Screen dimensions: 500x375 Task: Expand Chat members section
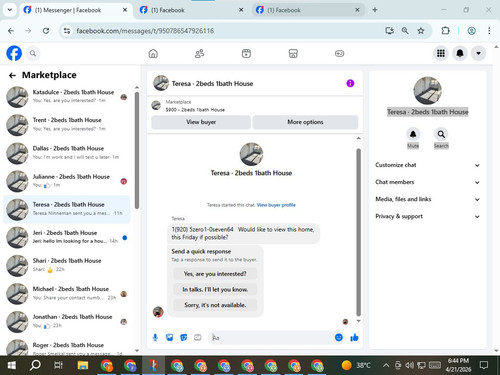click(427, 182)
